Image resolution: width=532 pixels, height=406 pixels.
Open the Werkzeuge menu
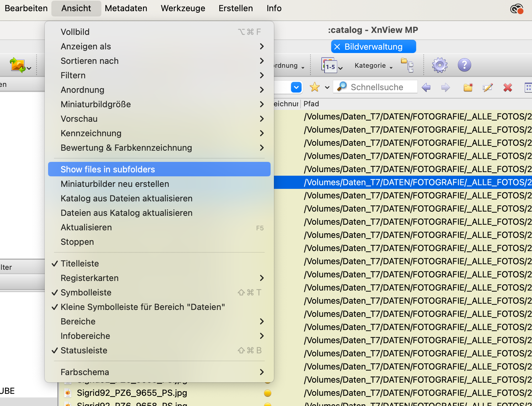183,8
